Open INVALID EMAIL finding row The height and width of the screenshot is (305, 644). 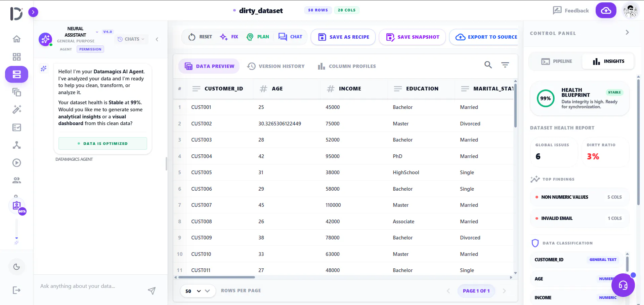pyautogui.click(x=579, y=218)
